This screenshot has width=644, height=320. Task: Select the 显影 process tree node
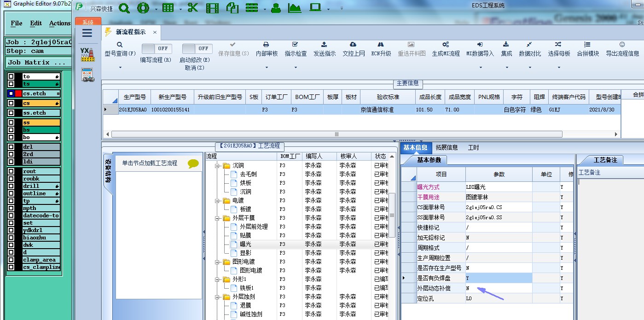pyautogui.click(x=245, y=253)
